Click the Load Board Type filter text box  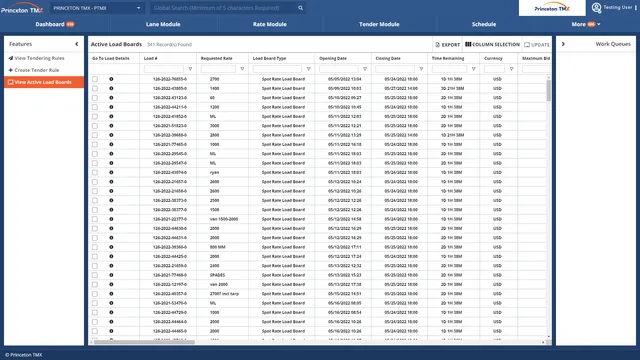click(278, 69)
